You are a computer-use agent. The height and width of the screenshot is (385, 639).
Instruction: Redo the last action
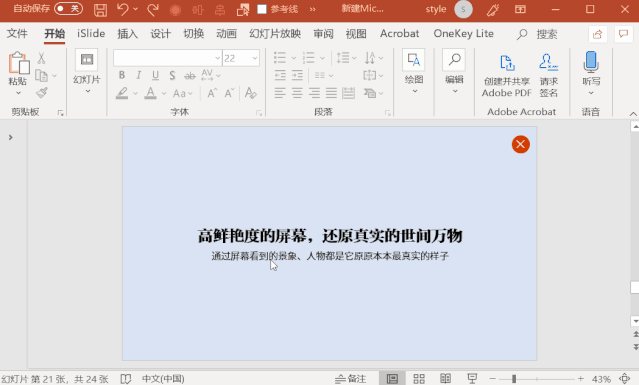click(x=153, y=9)
